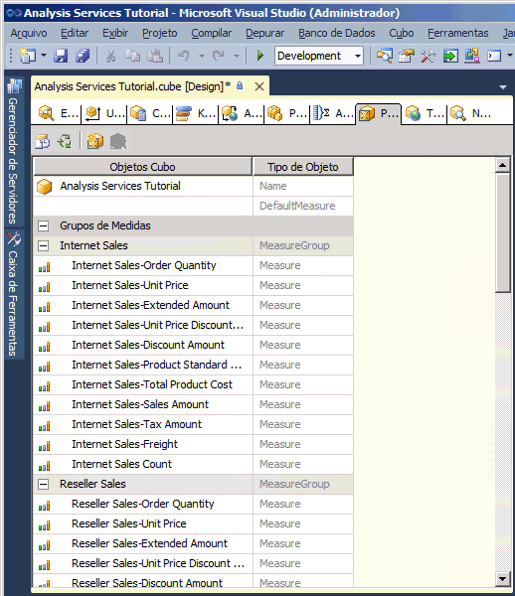515x596 pixels.
Task: Collapse the Reseller Sales measure group
Action: (44, 484)
